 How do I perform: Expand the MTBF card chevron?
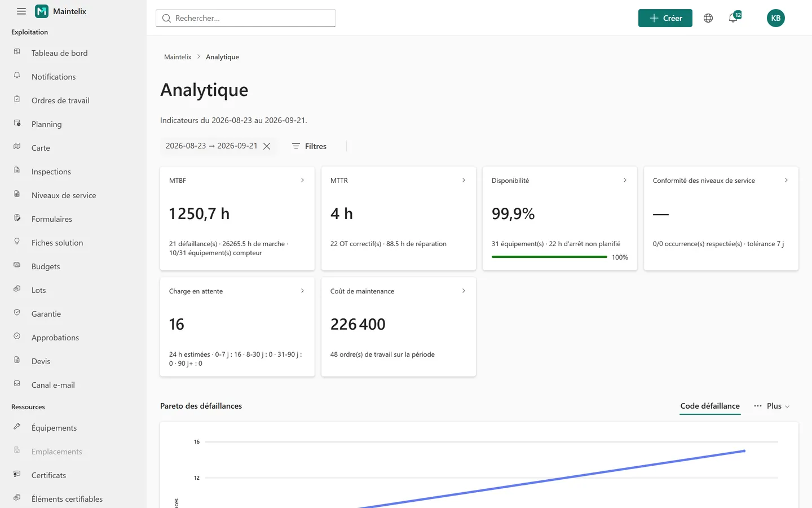point(302,180)
